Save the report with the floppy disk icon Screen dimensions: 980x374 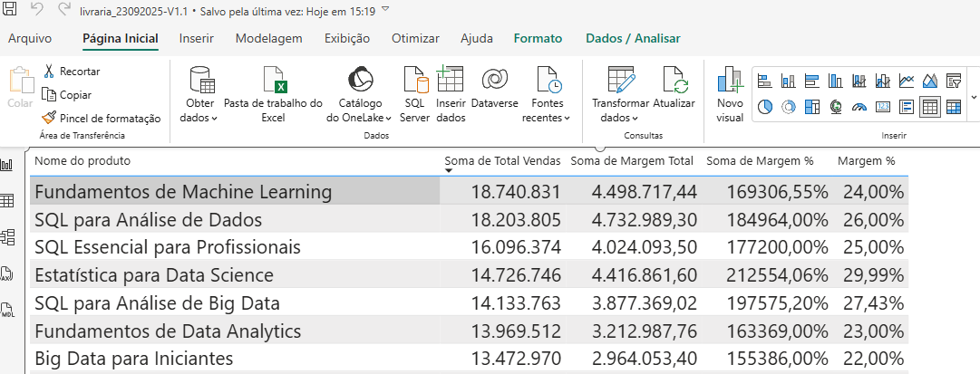point(11,9)
